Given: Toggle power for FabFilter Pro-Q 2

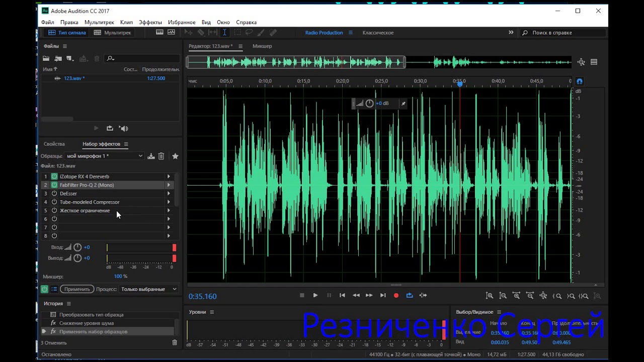Looking at the screenshot, I should pos(54,185).
